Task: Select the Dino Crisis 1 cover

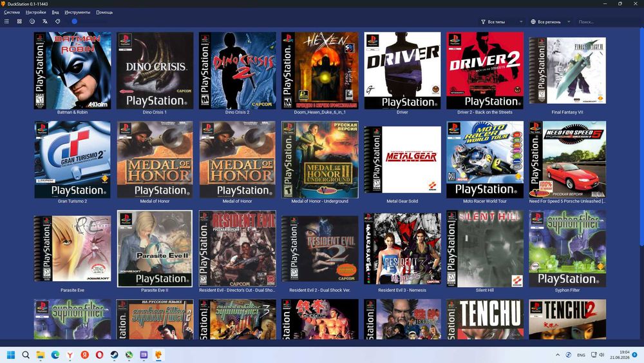Action: [x=155, y=71]
